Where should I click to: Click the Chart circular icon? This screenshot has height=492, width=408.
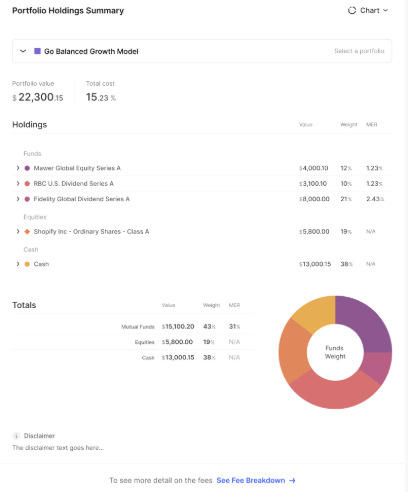(352, 11)
